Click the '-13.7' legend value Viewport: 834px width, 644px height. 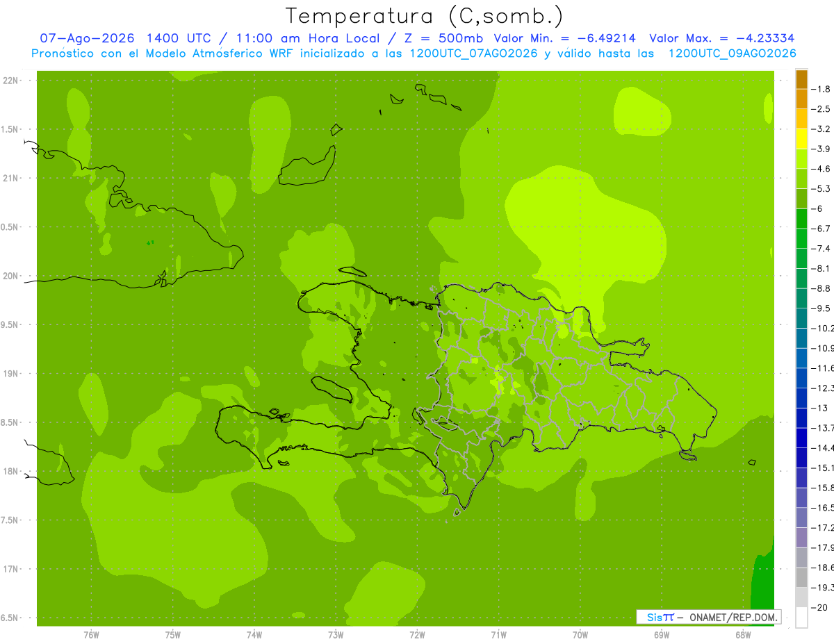(823, 428)
